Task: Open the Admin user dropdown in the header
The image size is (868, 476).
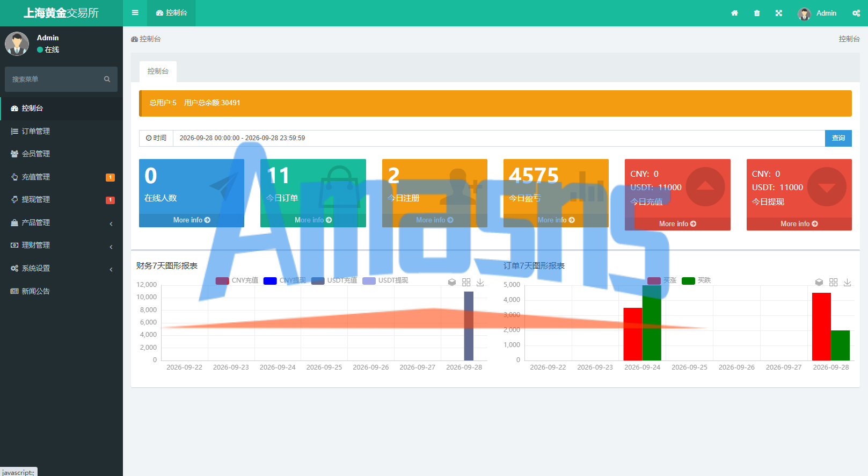Action: pos(817,13)
